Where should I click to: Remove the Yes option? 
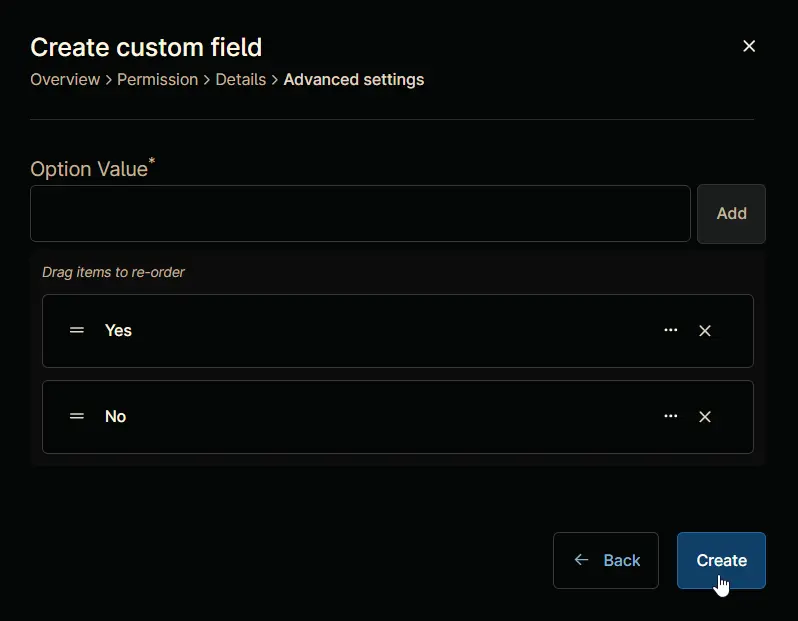[x=705, y=331]
